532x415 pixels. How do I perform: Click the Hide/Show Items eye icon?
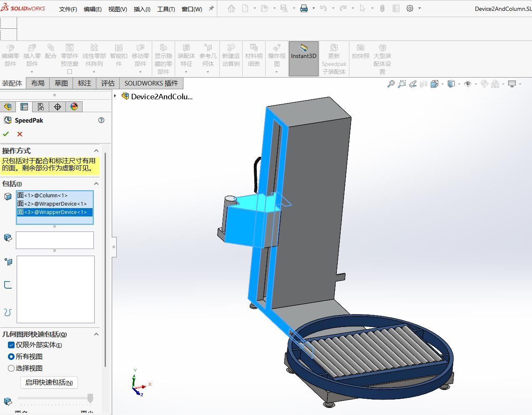click(x=468, y=84)
